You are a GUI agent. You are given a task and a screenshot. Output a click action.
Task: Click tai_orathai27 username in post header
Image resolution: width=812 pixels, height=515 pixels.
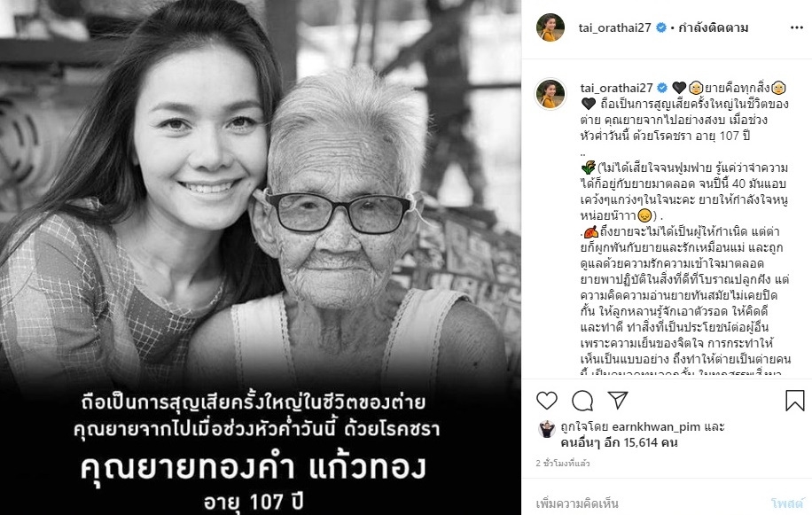[x=614, y=28]
